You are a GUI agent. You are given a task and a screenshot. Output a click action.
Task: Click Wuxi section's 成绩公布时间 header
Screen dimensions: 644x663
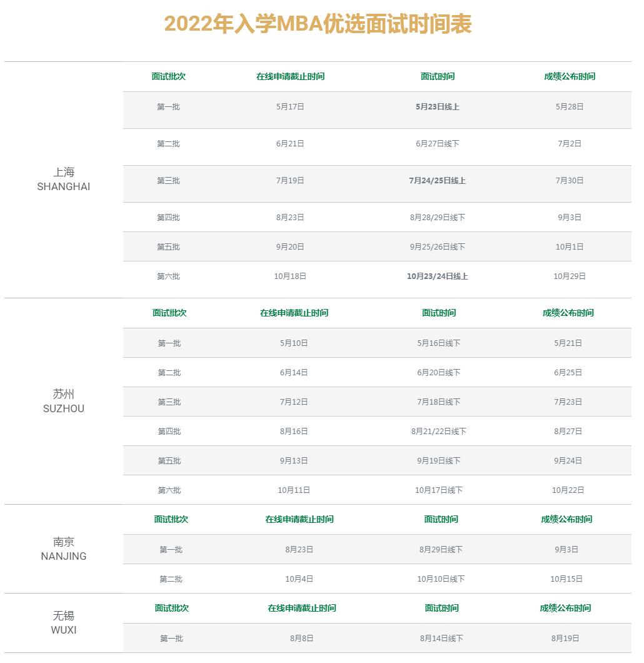[x=565, y=609]
